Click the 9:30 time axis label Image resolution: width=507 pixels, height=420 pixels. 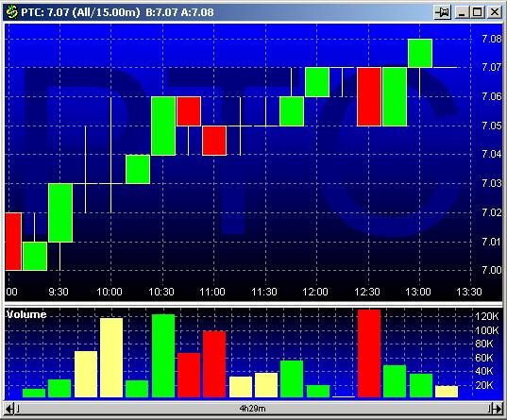point(59,292)
